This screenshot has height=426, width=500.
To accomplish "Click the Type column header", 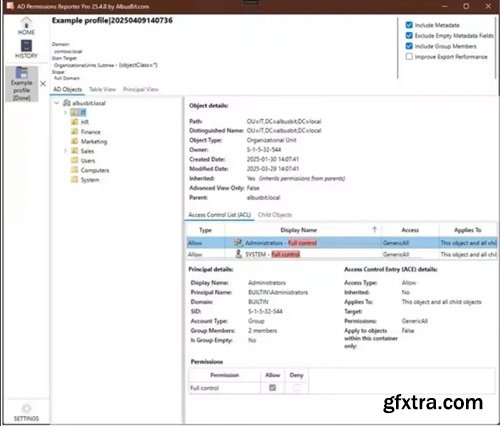I will pyautogui.click(x=205, y=230).
